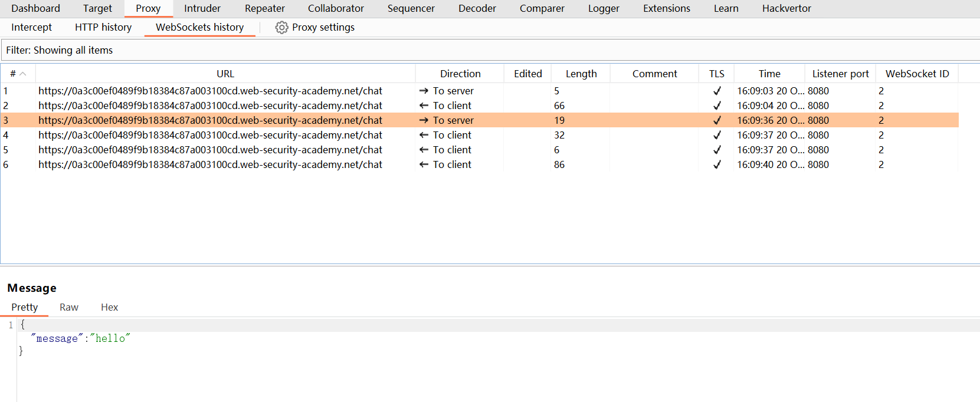Viewport: 980px width, 402px height.
Task: Switch to the Repeater tab
Action: point(264,8)
